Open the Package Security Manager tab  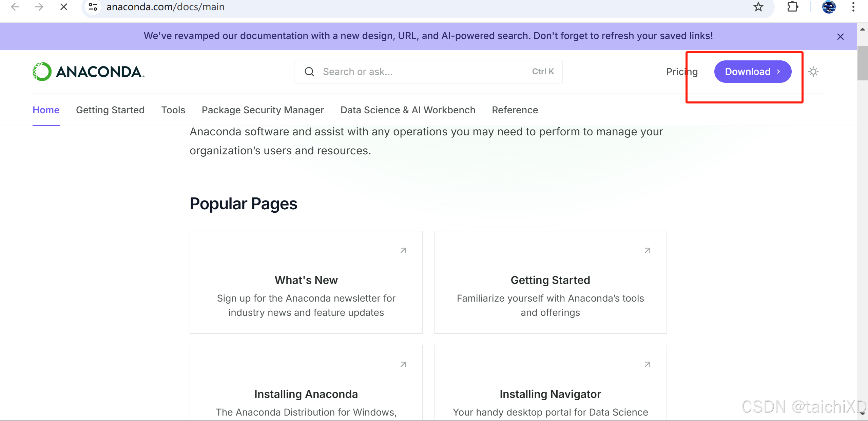(263, 110)
